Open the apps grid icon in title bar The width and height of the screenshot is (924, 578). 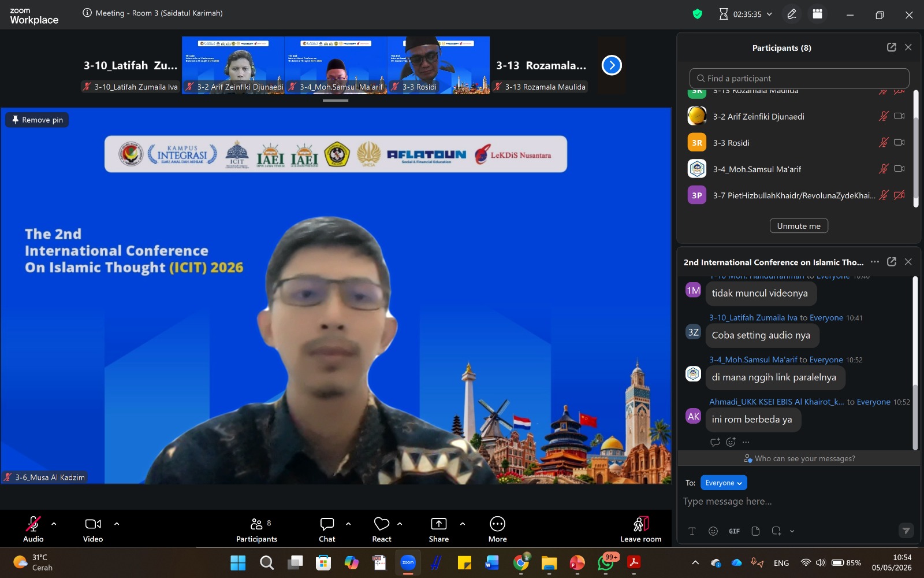(x=817, y=14)
